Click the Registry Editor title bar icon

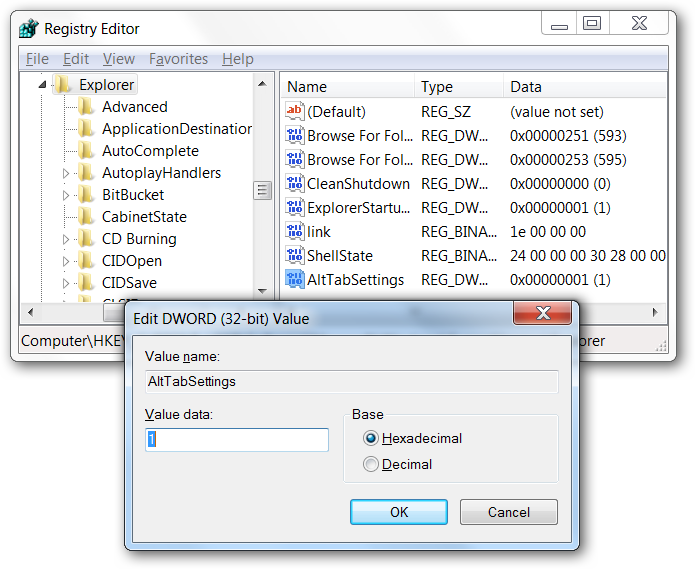(29, 29)
